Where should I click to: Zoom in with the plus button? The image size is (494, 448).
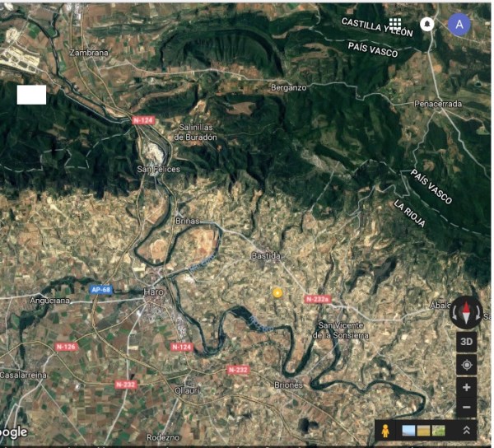tap(466, 387)
